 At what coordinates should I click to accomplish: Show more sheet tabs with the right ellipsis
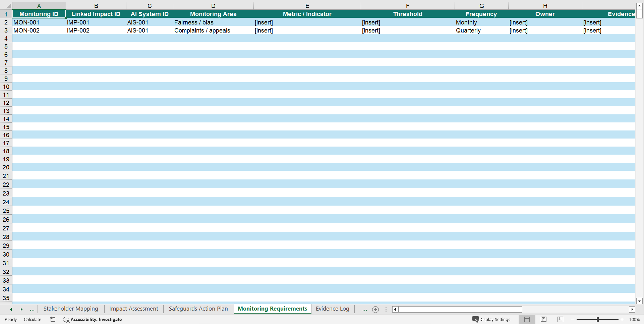365,309
